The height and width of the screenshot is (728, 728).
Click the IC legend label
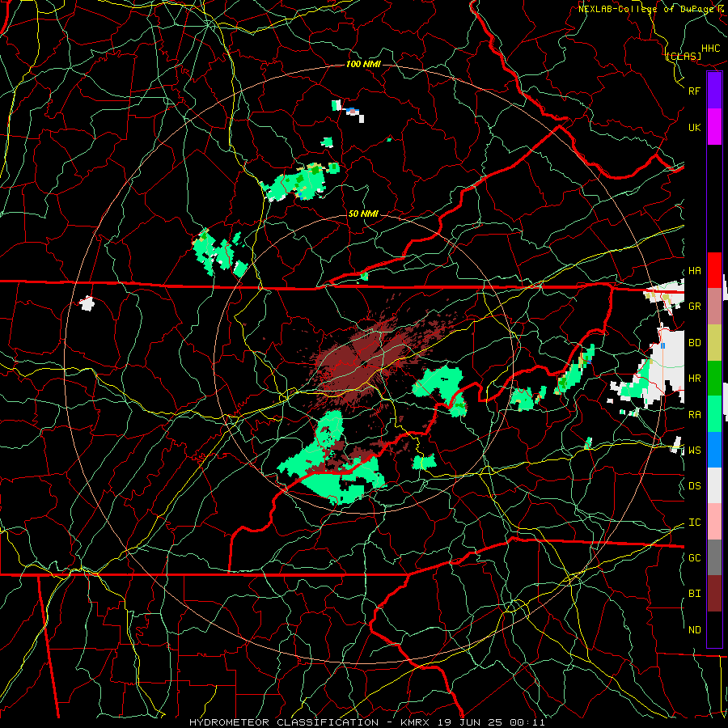tap(694, 523)
